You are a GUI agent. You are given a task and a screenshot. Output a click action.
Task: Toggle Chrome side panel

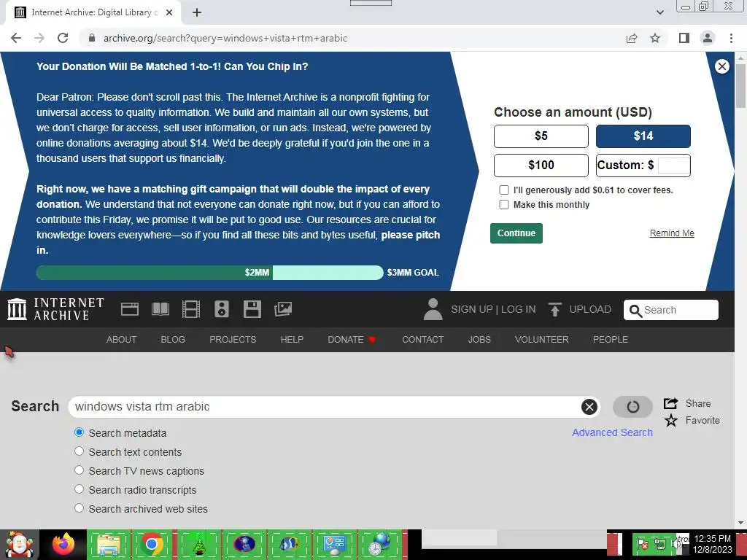click(x=684, y=38)
